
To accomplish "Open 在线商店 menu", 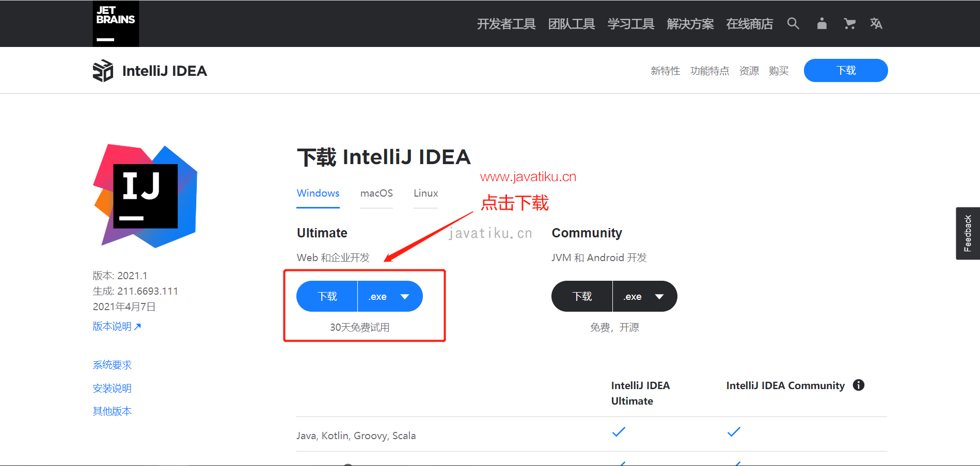I will pyautogui.click(x=750, y=24).
